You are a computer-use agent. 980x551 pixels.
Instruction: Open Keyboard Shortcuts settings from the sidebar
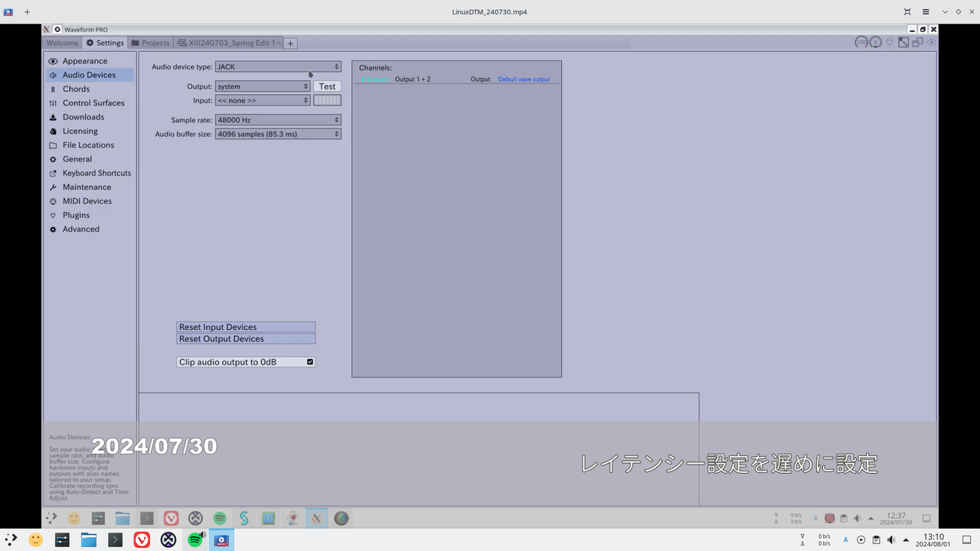coord(96,173)
